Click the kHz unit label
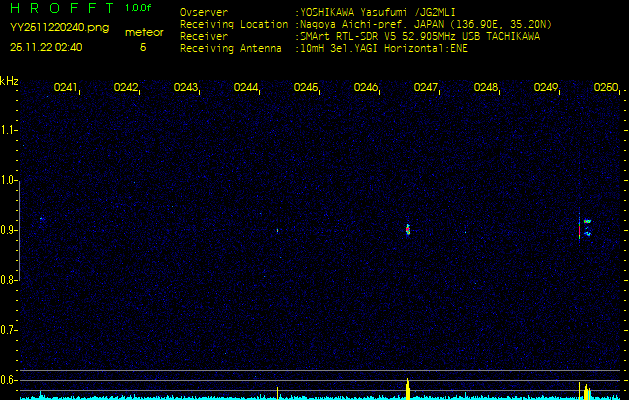Image resolution: width=629 pixels, height=400 pixels. (x=9, y=80)
